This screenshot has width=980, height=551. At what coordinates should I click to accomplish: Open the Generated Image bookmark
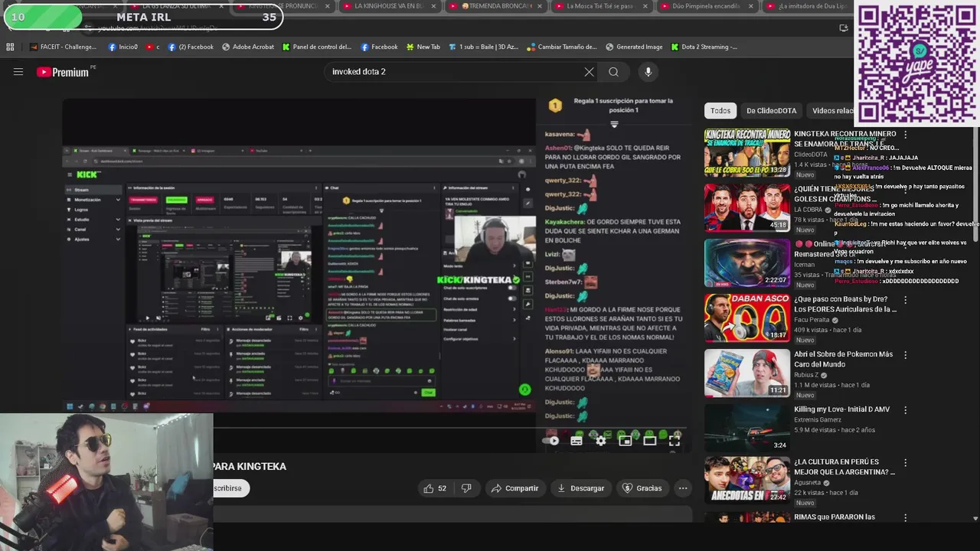coord(634,47)
